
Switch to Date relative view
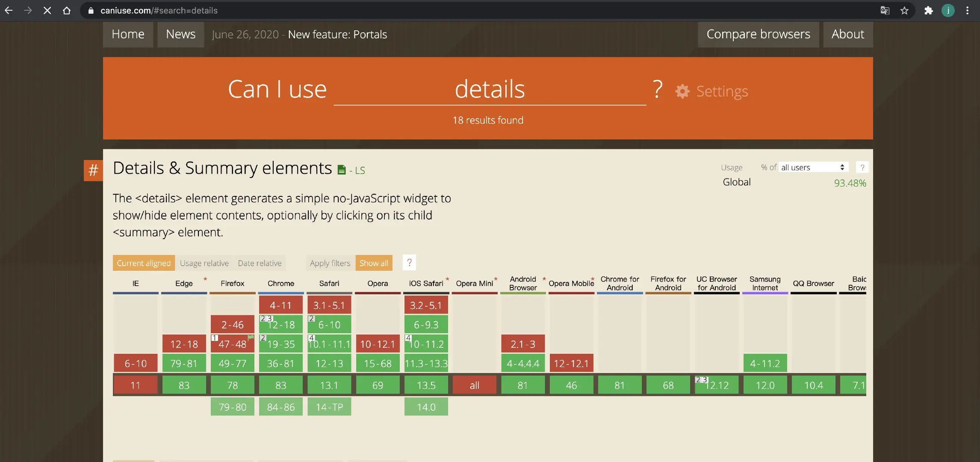260,263
